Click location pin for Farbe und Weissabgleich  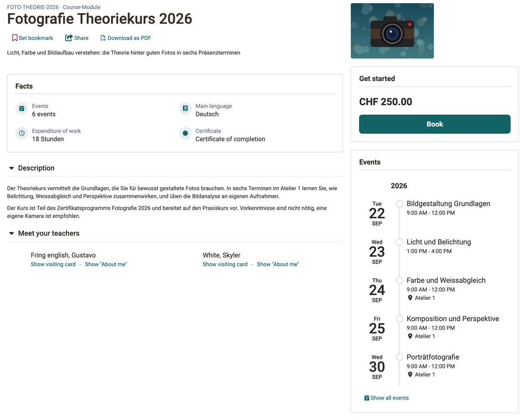click(x=410, y=298)
